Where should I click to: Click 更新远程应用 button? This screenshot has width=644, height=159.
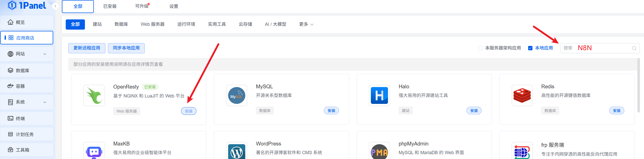coord(87,48)
